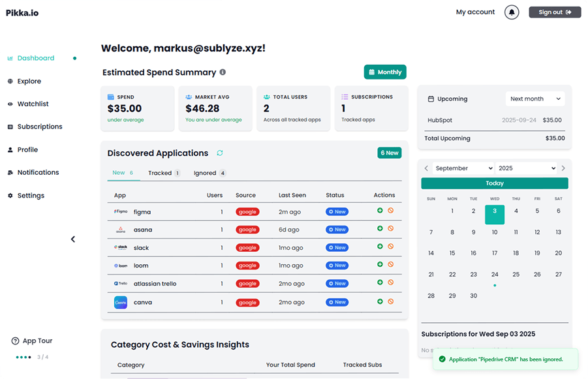Jump to Today in the calendar
This screenshot has width=588, height=379.
coord(495,183)
